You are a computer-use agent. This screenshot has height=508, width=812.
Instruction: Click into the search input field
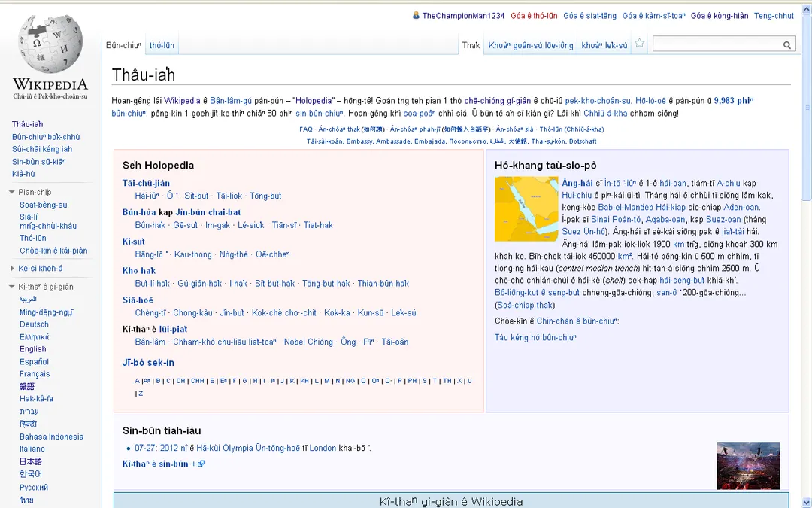click(717, 44)
